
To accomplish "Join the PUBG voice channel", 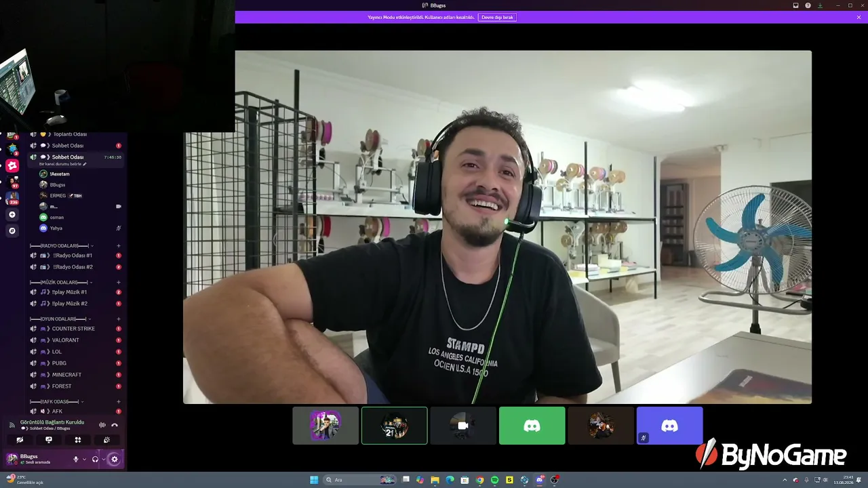I will [76, 363].
